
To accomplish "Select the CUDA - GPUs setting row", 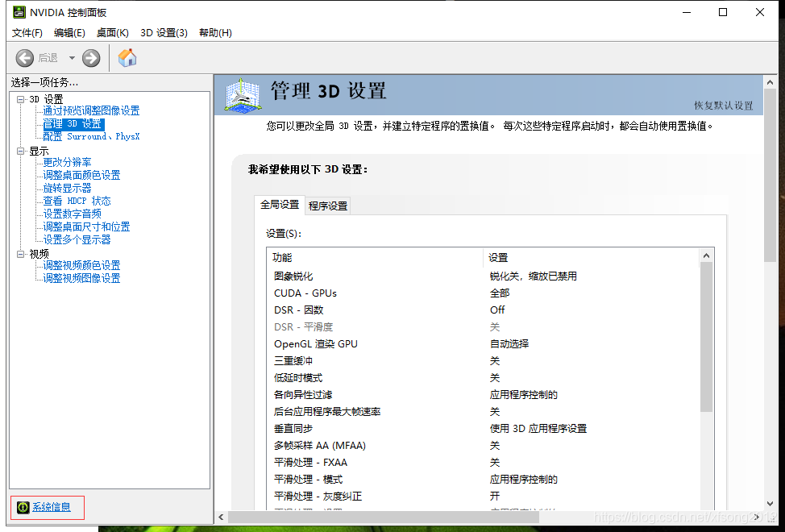I will (x=483, y=293).
